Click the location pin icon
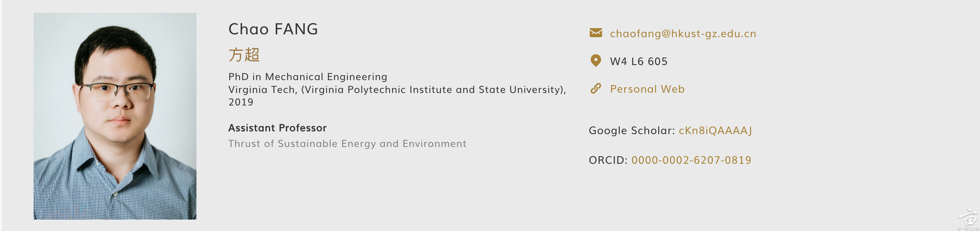 (595, 61)
